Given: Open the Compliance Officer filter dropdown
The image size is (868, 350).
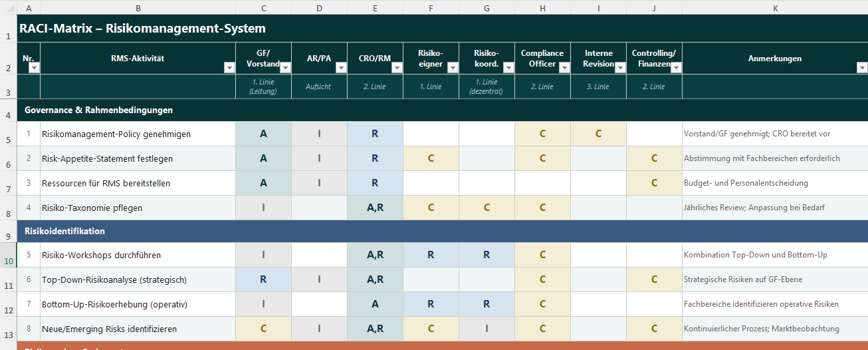Looking at the screenshot, I should point(564,68).
